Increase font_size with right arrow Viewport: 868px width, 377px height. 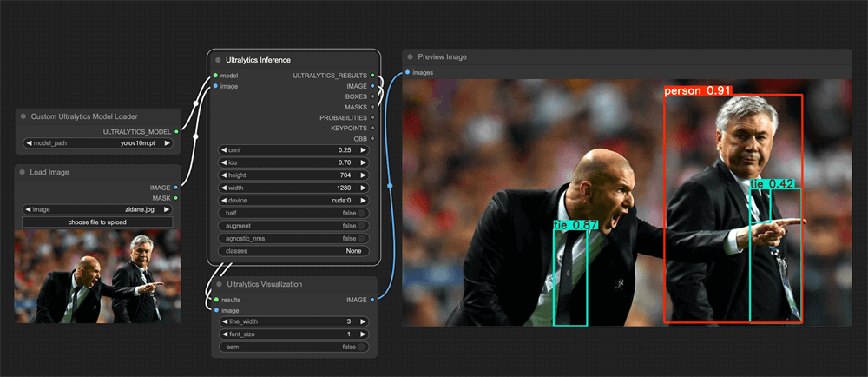click(x=364, y=334)
